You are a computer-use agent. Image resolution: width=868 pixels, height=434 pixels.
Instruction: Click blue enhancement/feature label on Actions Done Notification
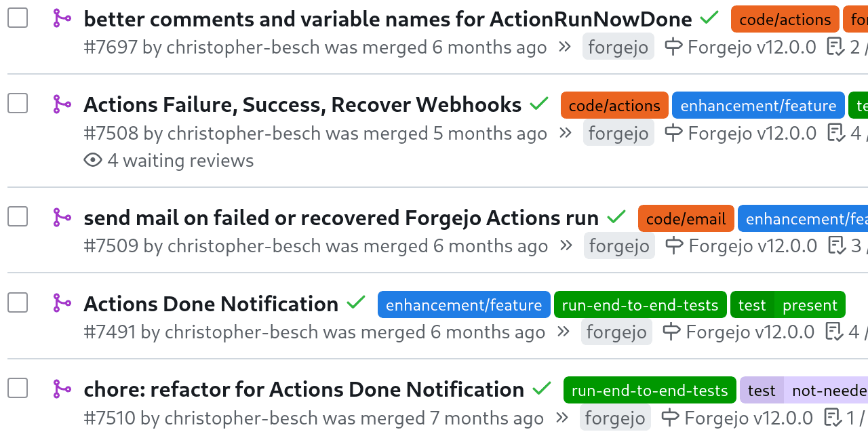464,304
